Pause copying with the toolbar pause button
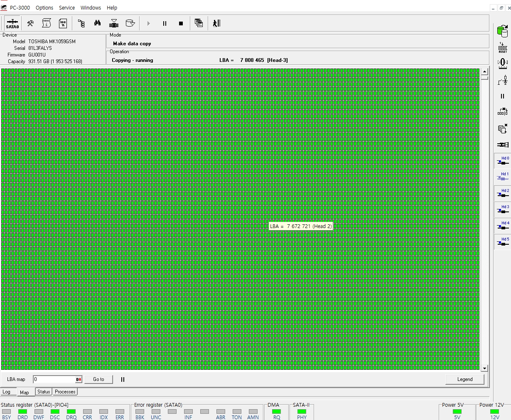Viewport: 511px width, 420px height. pos(165,23)
